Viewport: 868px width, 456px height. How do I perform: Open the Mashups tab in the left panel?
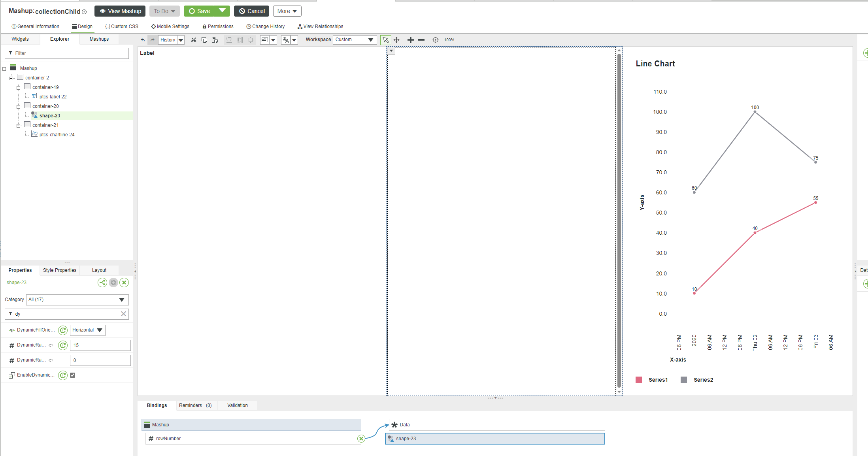tap(98, 39)
